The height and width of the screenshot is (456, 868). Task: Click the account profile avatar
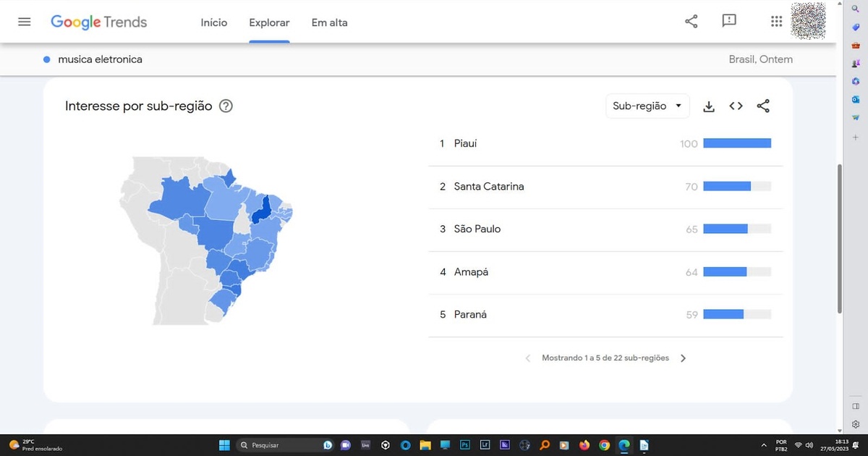click(x=808, y=21)
